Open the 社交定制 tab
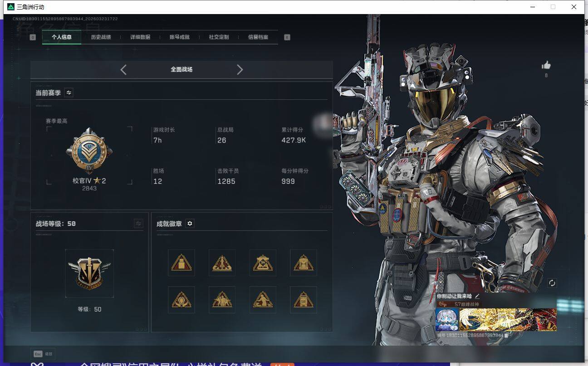 pyautogui.click(x=219, y=37)
